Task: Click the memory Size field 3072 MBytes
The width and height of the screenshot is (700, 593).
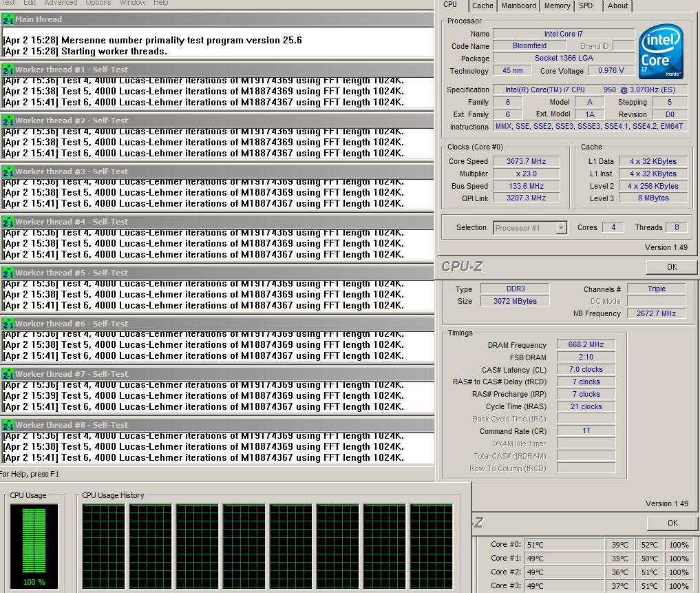Action: [515, 301]
